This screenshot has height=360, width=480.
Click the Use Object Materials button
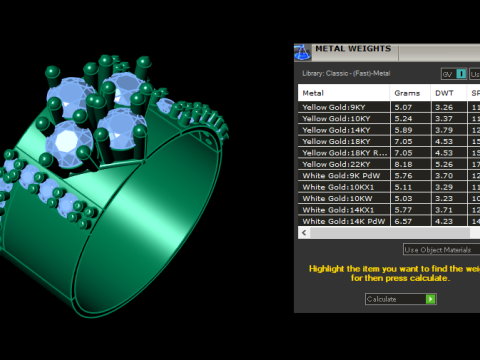441,250
